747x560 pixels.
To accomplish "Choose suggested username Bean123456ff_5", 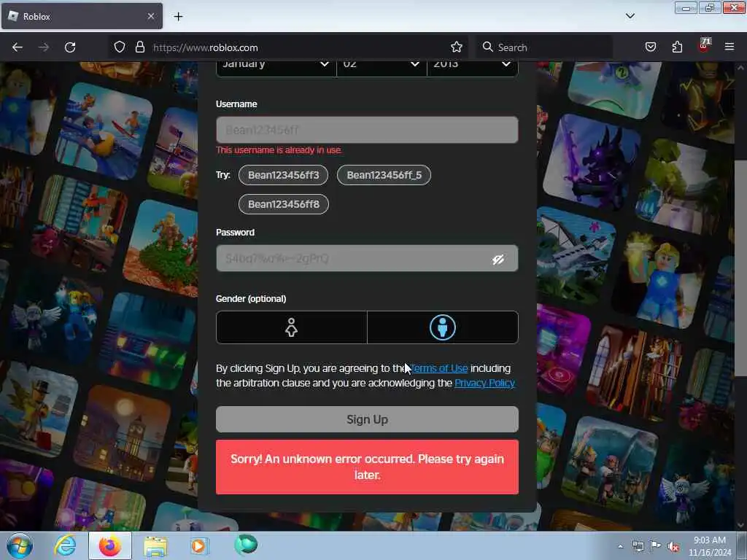I will (384, 175).
